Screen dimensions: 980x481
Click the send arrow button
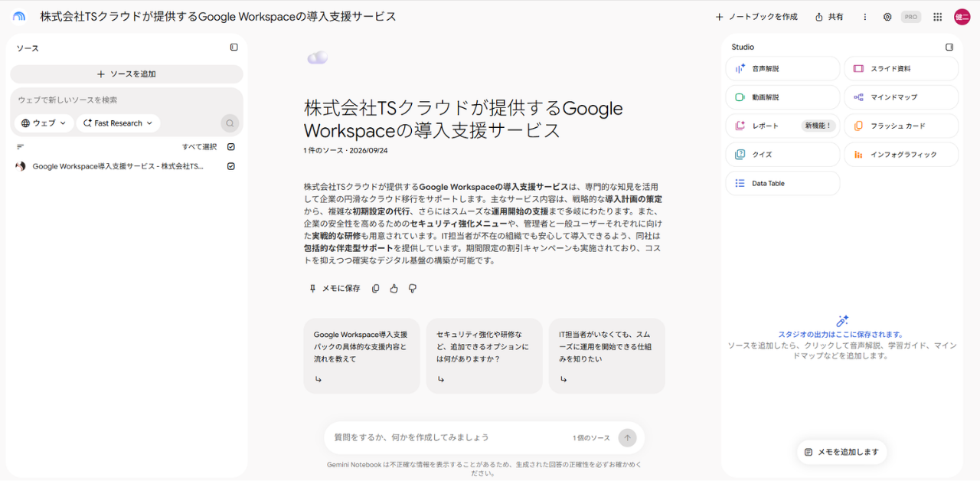pos(627,437)
